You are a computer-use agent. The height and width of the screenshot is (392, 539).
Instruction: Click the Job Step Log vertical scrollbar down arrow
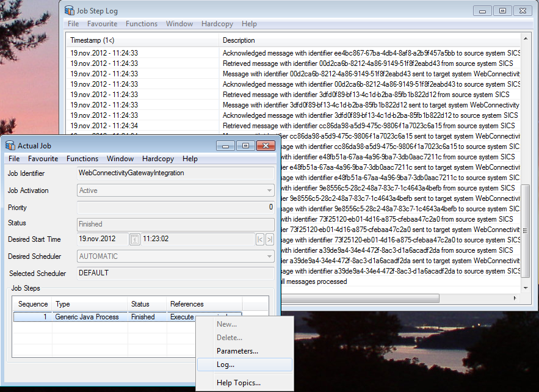527,287
